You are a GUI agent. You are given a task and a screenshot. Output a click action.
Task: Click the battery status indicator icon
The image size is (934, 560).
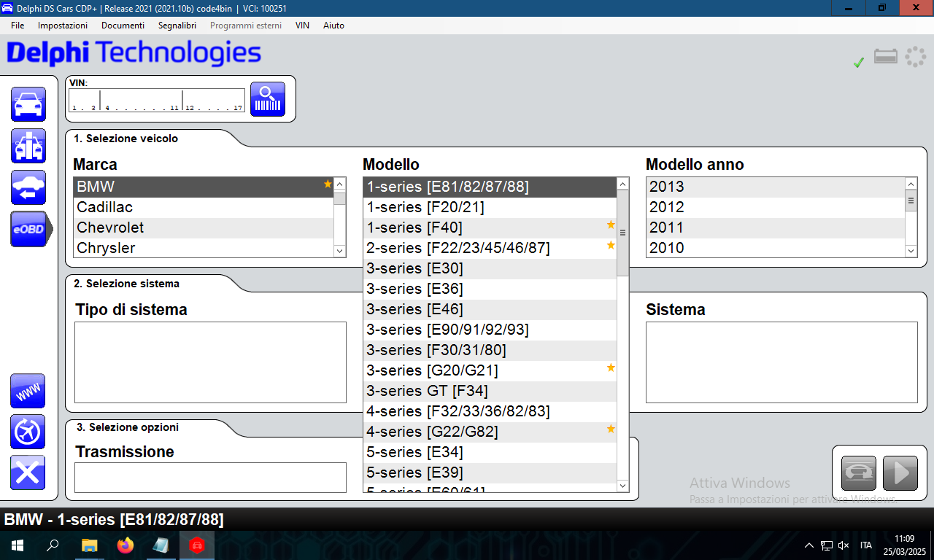pyautogui.click(x=886, y=57)
